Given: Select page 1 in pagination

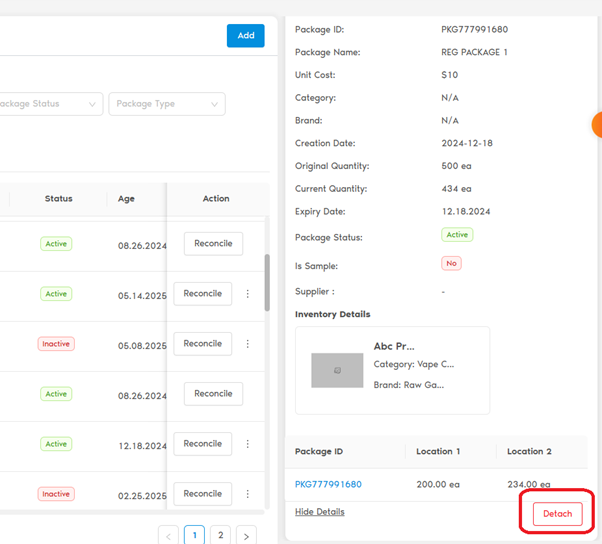Looking at the screenshot, I should [x=194, y=535].
